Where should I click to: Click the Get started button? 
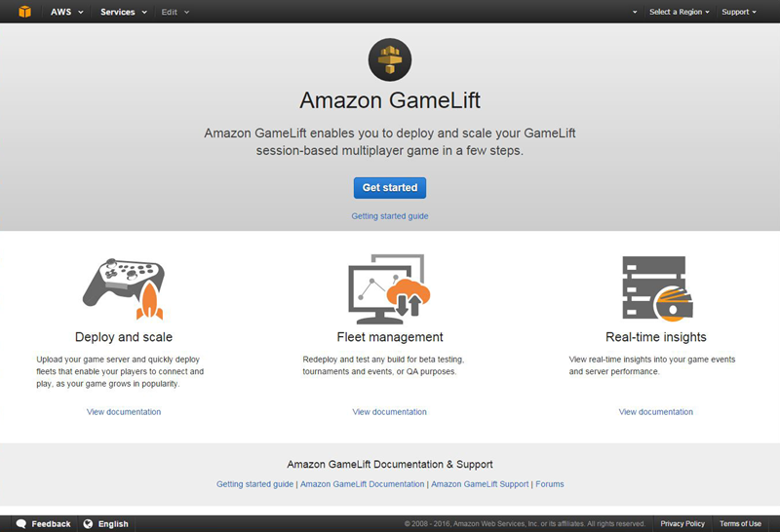click(x=389, y=188)
